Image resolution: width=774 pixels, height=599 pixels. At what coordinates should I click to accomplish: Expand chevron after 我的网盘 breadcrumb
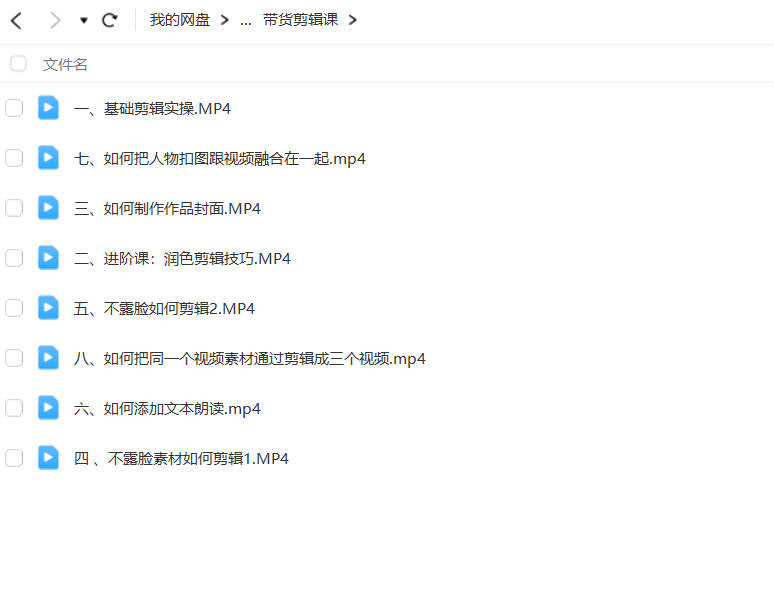pos(225,20)
